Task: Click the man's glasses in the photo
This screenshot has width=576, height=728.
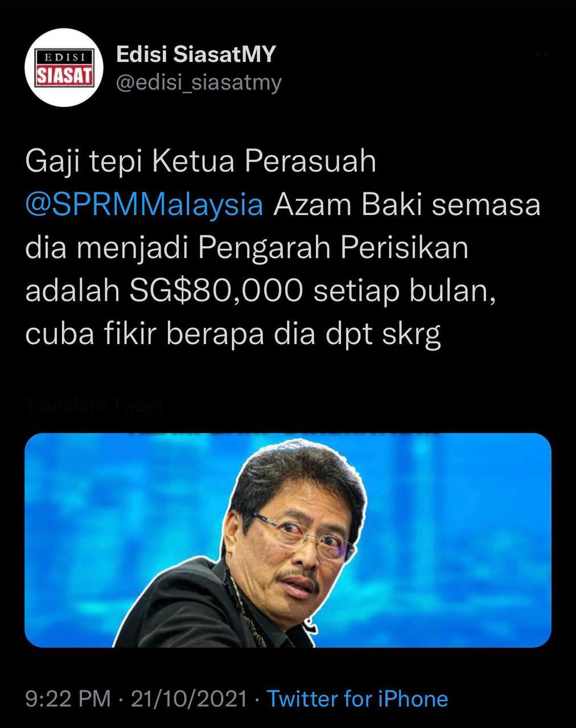Action: pyautogui.click(x=305, y=536)
